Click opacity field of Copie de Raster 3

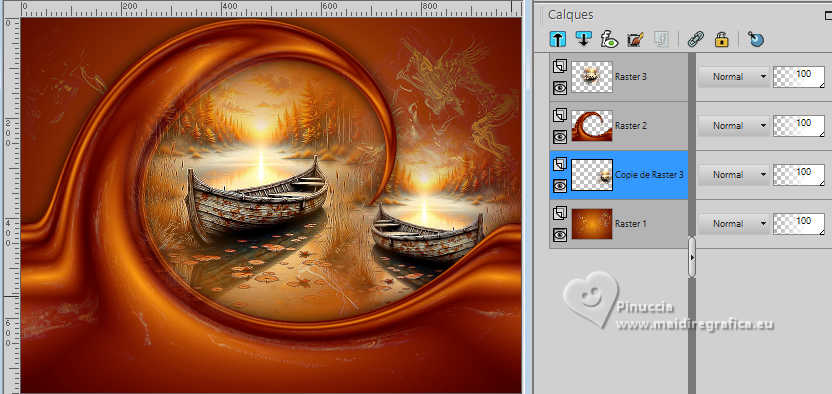pos(799,175)
